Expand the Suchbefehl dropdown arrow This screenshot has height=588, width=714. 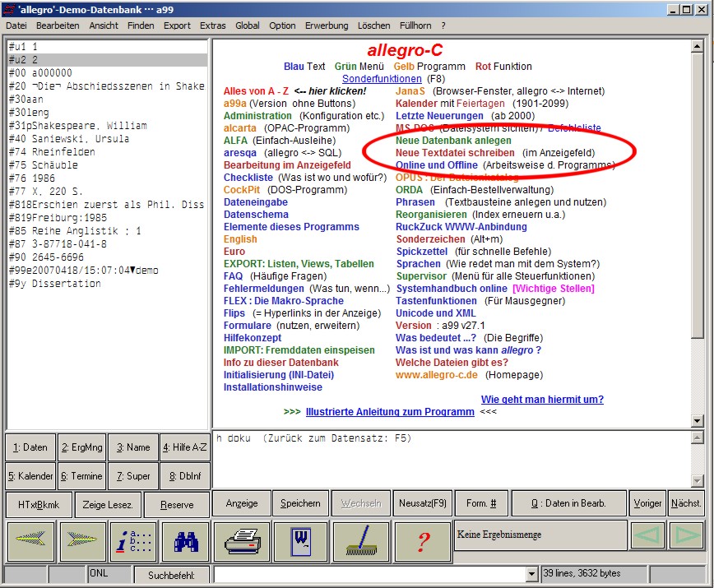[531, 574]
